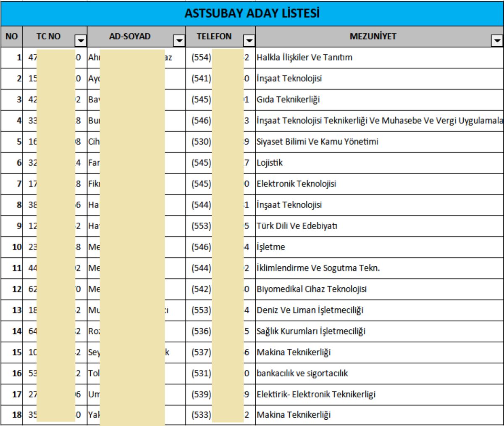The width and height of the screenshot is (504, 426).
Task: Open the TC NO filter dropdown
Action: tap(79, 40)
